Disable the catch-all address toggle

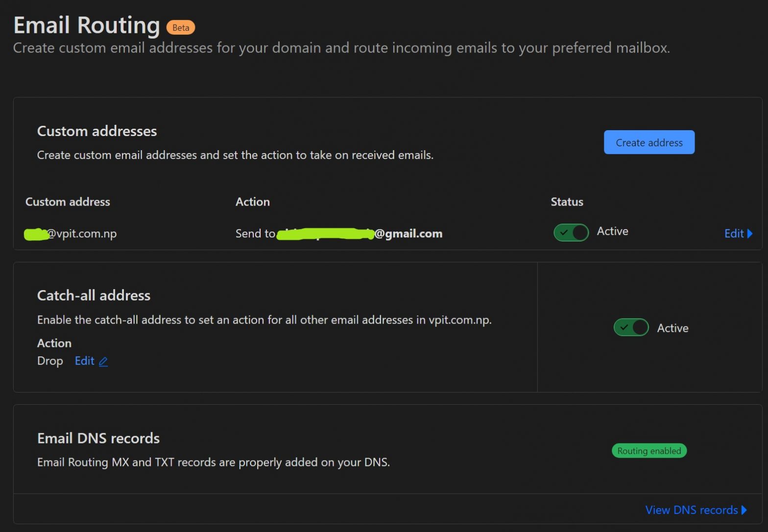coord(631,327)
